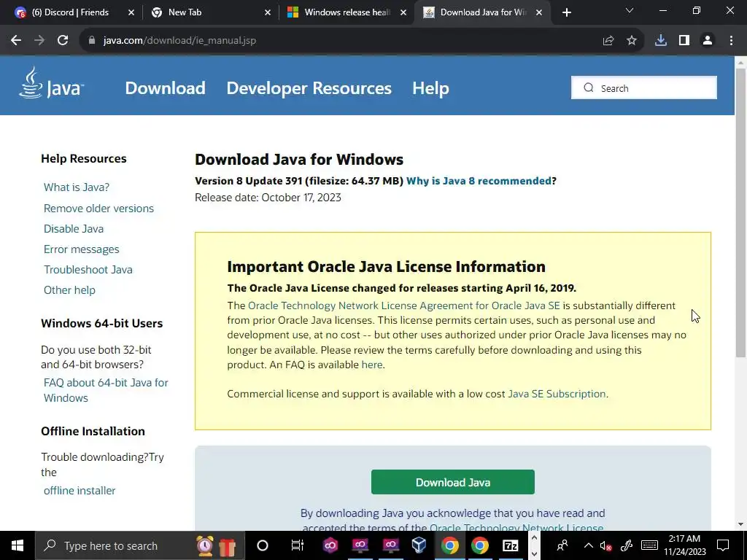Click the browser forward arrow
This screenshot has height=560, width=747.
point(39,41)
